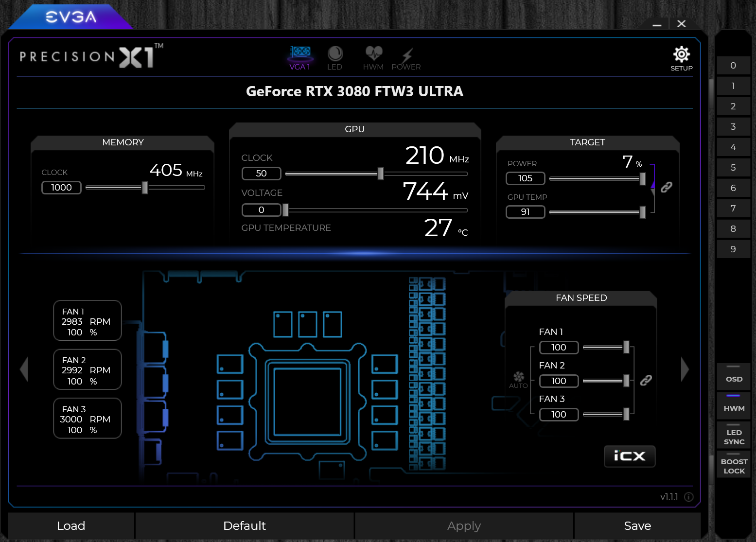Viewport: 756px width, 542px height.
Task: Click the 744 mV voltage reading
Action: (436, 191)
